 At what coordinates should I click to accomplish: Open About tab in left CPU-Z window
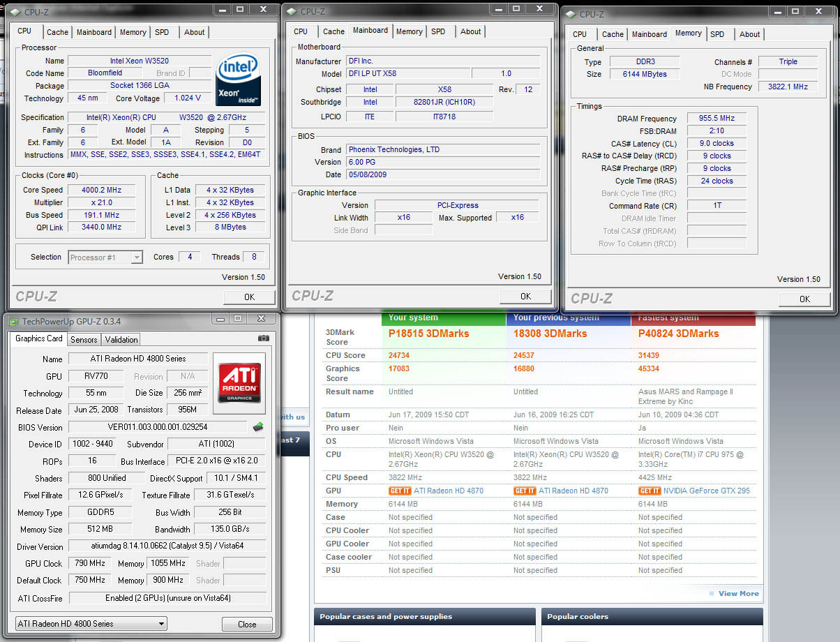coord(194,32)
